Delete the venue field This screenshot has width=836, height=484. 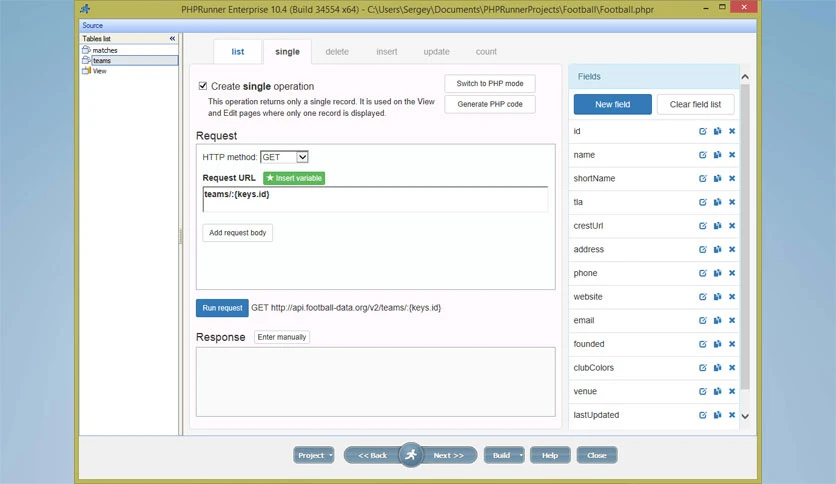point(732,391)
